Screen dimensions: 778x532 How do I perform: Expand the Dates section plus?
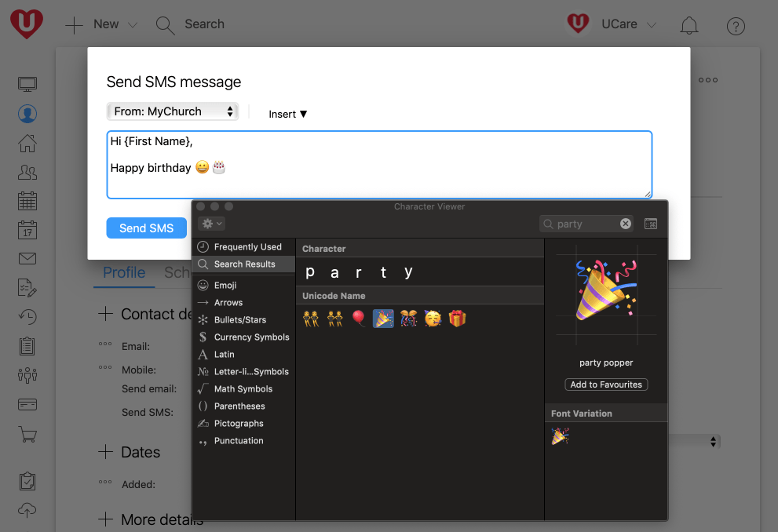point(105,452)
